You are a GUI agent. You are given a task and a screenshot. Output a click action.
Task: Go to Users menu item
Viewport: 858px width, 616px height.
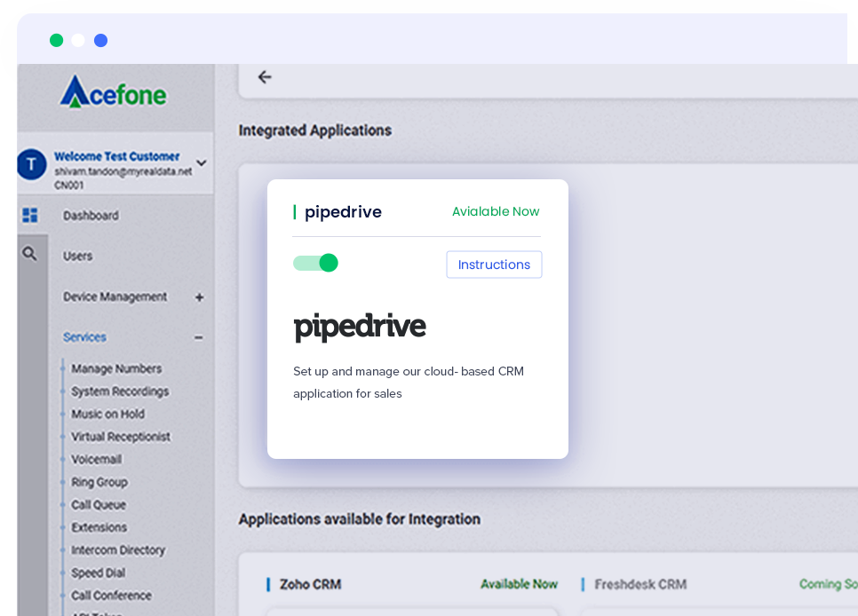(x=77, y=256)
